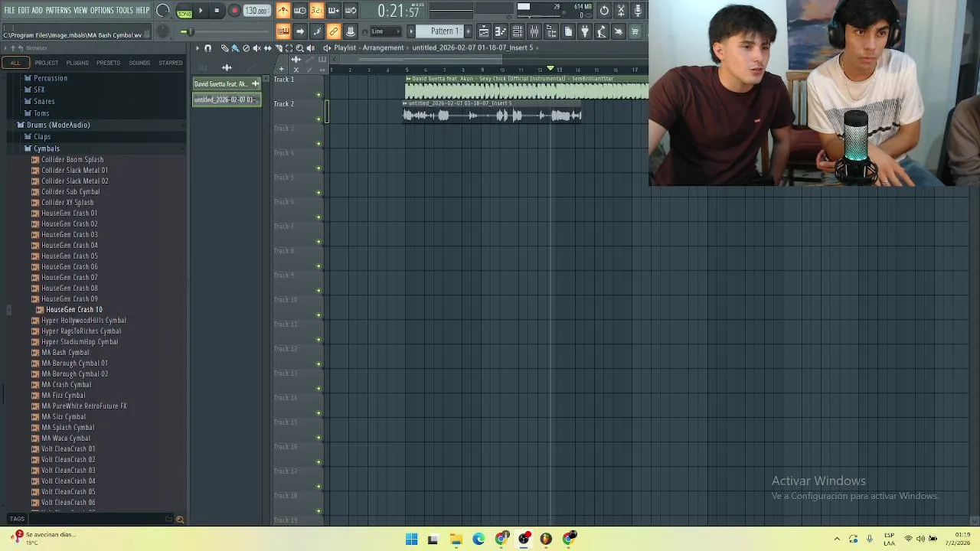Screen dimensions: 980x551
Task: Toggle the link/multilink controllers icon
Action: (334, 31)
